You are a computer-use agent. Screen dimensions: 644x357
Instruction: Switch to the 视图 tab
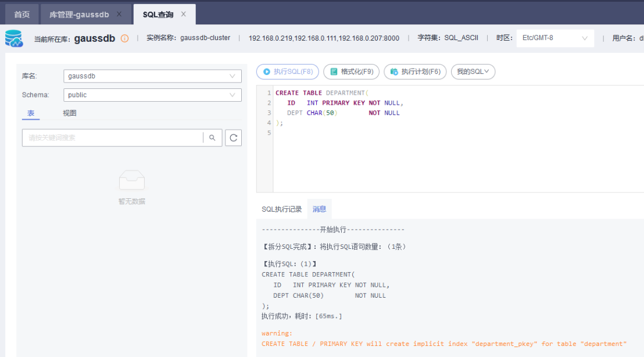click(x=69, y=113)
